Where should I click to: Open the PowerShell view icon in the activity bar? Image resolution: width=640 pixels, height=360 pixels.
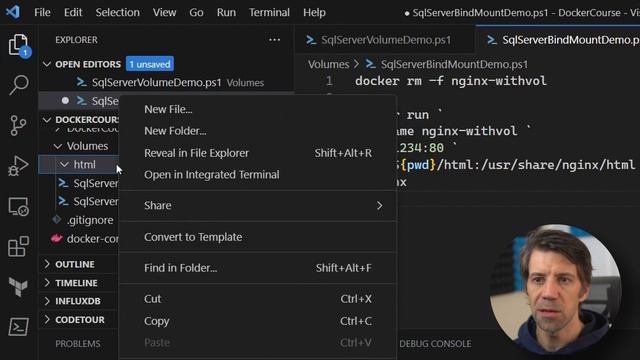click(18, 327)
